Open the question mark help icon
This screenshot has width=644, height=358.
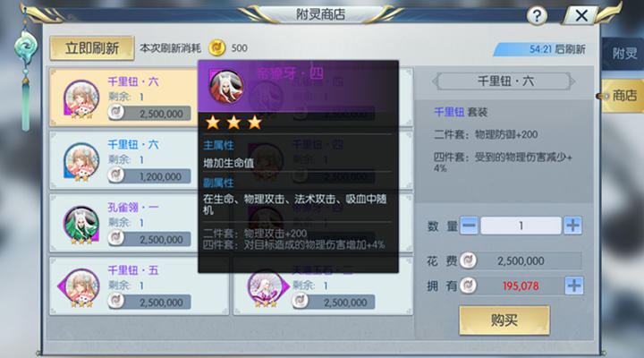[x=537, y=16]
